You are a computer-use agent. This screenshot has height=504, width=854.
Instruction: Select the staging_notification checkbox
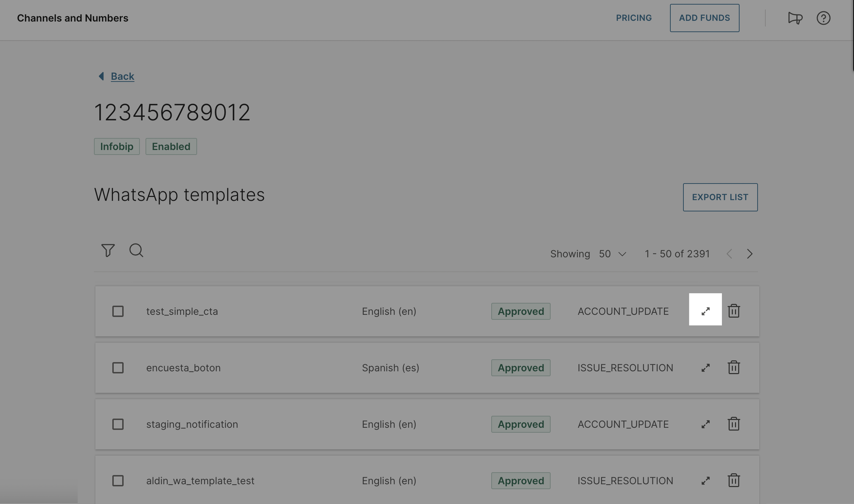tap(118, 424)
